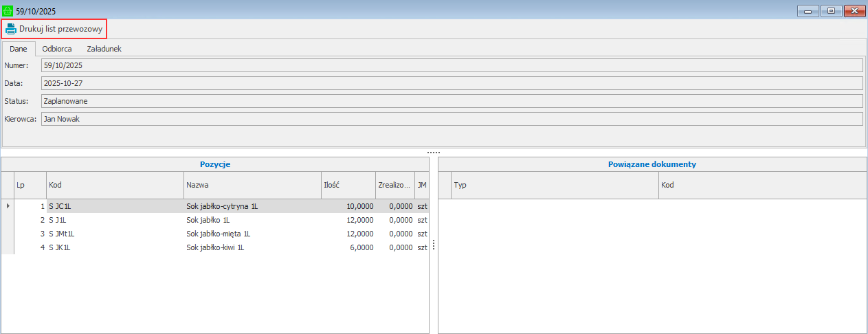Click the green window icon in title bar
Screen dimensions: 868x334
tap(8, 11)
